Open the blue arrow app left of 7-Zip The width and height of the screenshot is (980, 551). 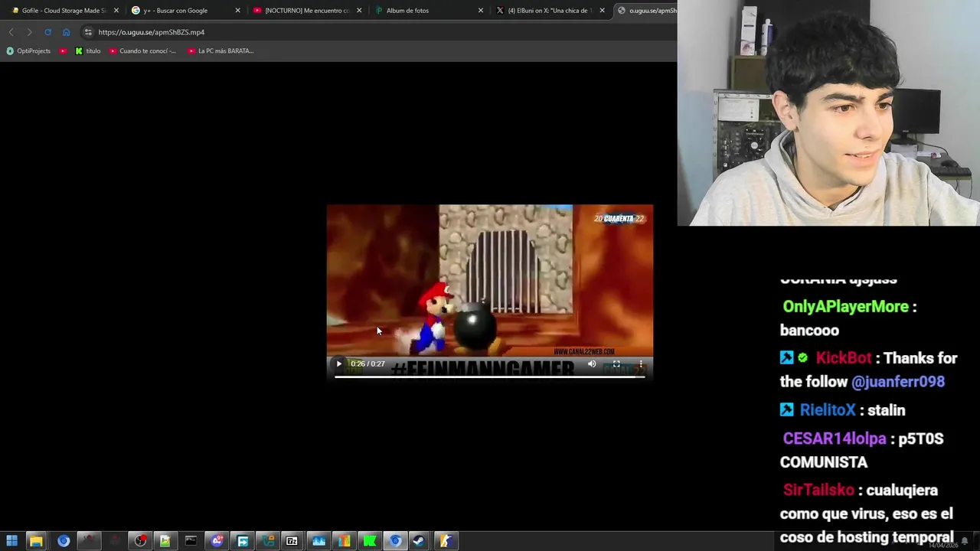tap(243, 541)
